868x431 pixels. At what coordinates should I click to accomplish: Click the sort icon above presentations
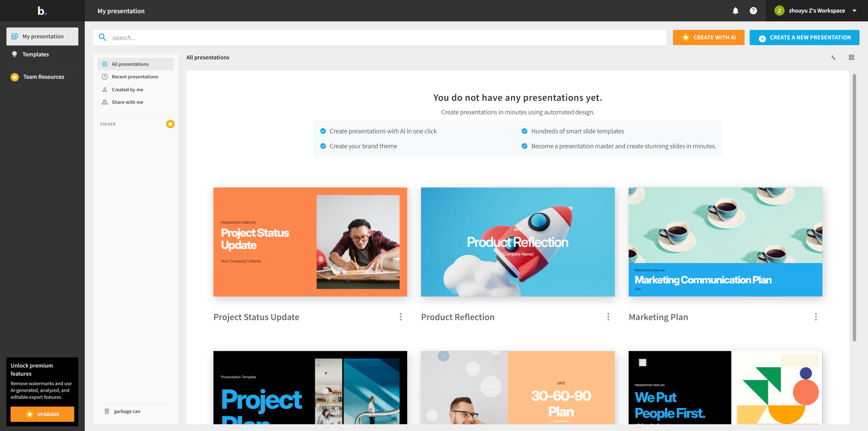833,58
